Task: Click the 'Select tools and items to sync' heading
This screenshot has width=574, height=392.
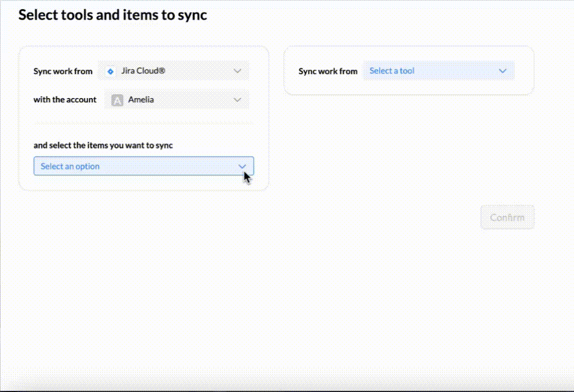Action: point(113,15)
